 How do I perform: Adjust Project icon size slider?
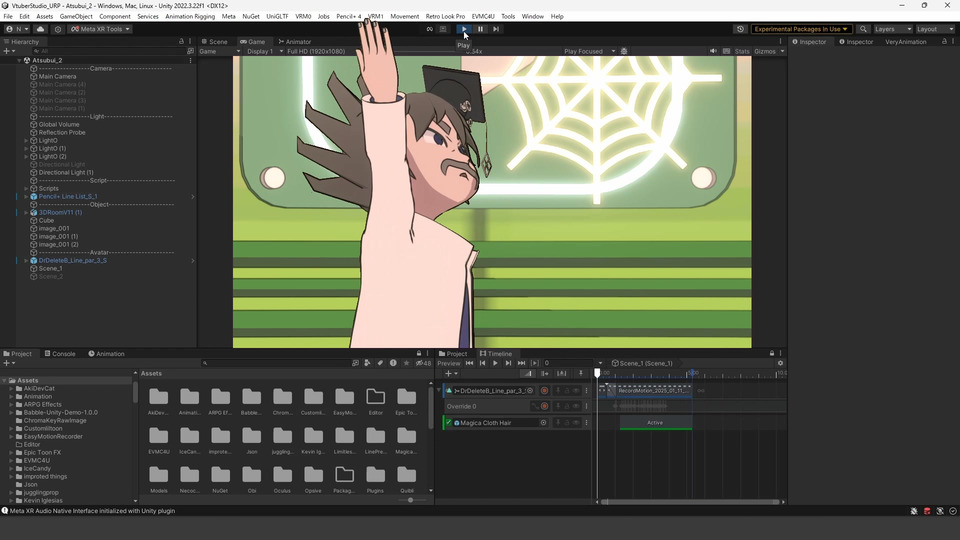click(410, 500)
